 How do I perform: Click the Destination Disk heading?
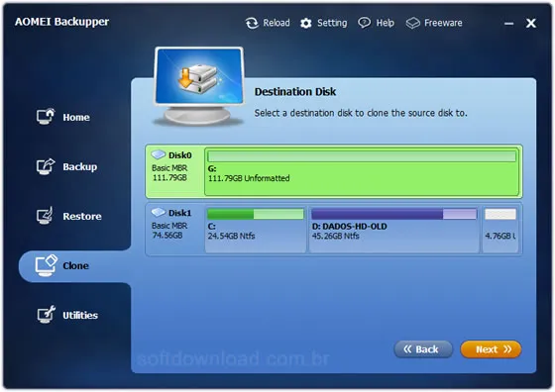[295, 92]
